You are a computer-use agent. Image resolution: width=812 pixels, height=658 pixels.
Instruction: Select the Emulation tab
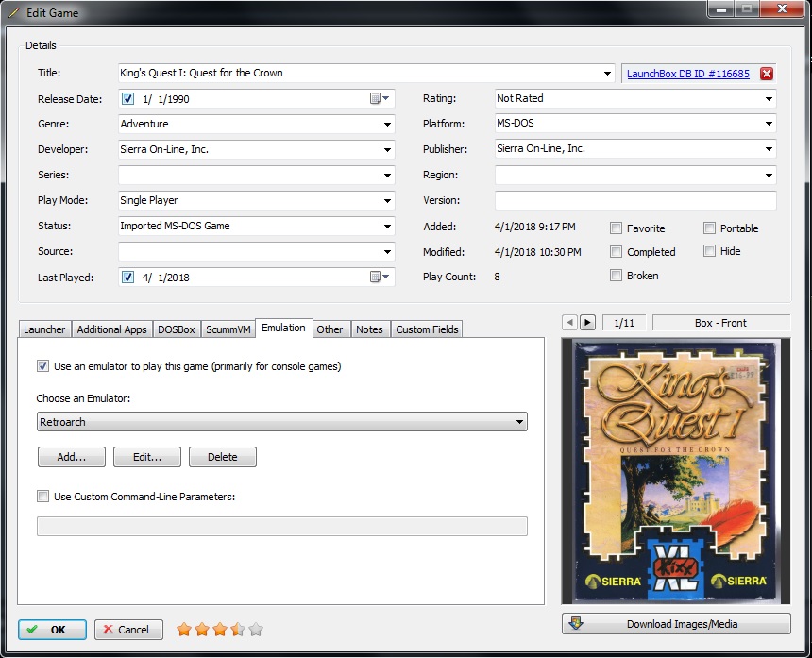point(283,328)
